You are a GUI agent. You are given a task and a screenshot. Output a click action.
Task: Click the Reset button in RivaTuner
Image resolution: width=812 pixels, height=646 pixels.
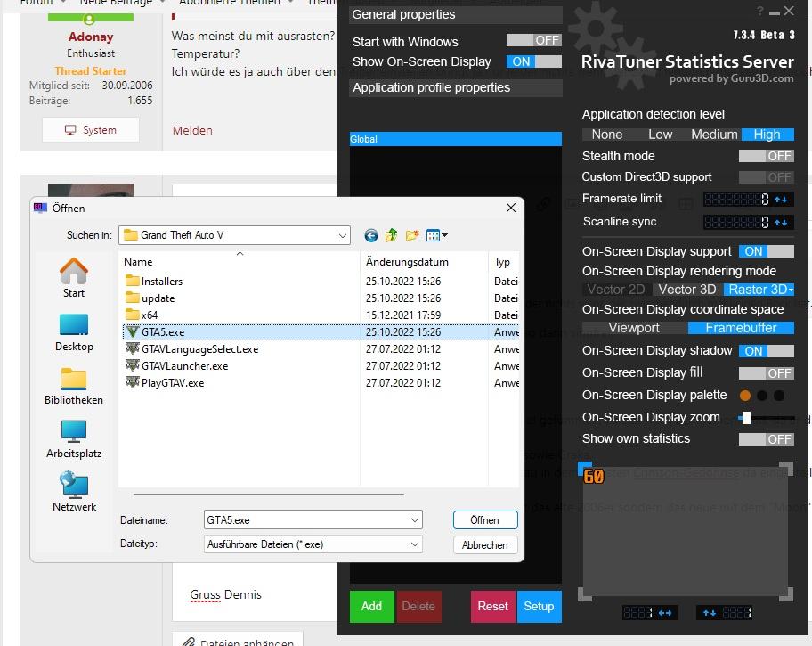493,606
